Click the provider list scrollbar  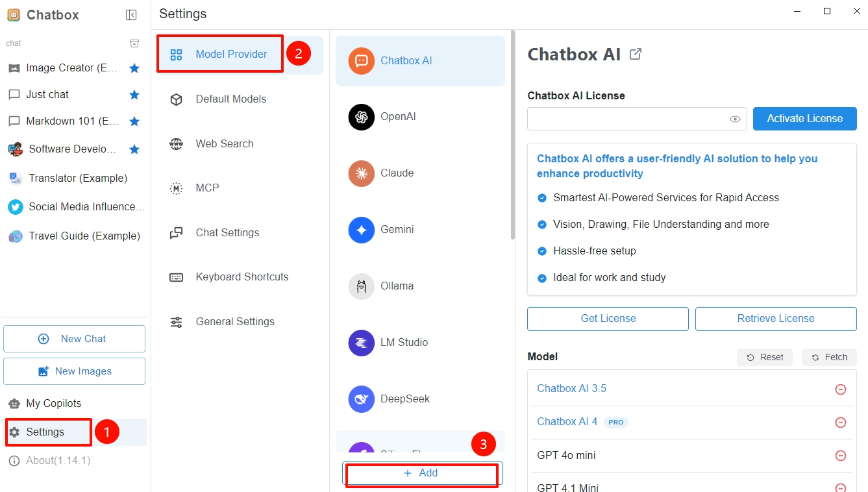coord(513,135)
